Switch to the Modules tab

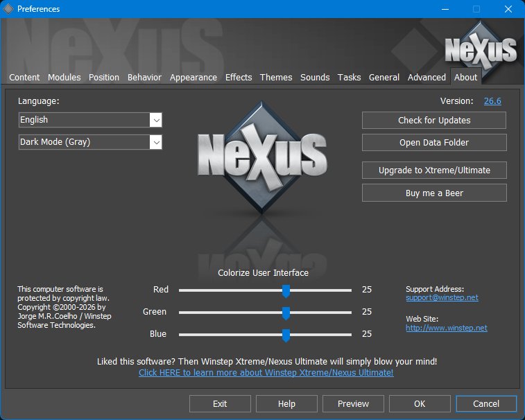tap(64, 78)
